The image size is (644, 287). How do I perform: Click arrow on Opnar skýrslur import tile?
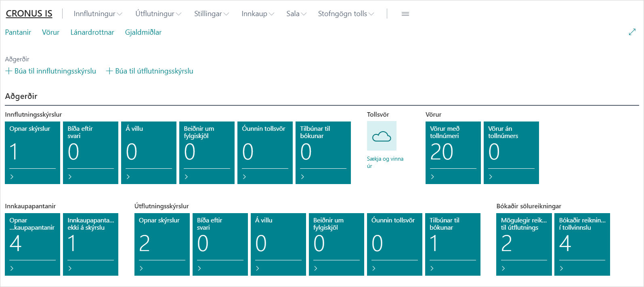[x=12, y=177]
